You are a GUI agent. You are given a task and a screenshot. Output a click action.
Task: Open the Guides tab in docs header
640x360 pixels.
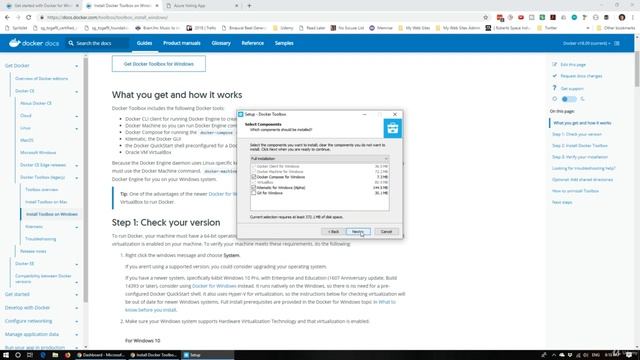click(x=144, y=43)
